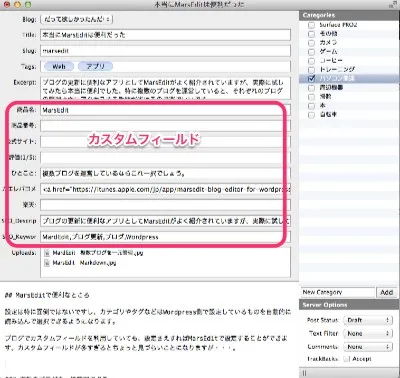This screenshot has height=378, width=400.
Task: Check the カメラ category checkbox
Action: [311, 43]
